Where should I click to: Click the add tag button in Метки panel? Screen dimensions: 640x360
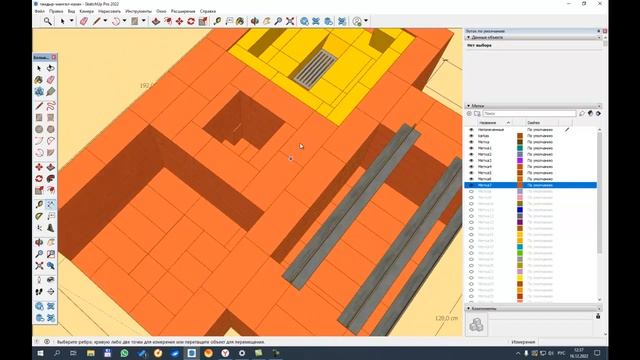[469, 113]
